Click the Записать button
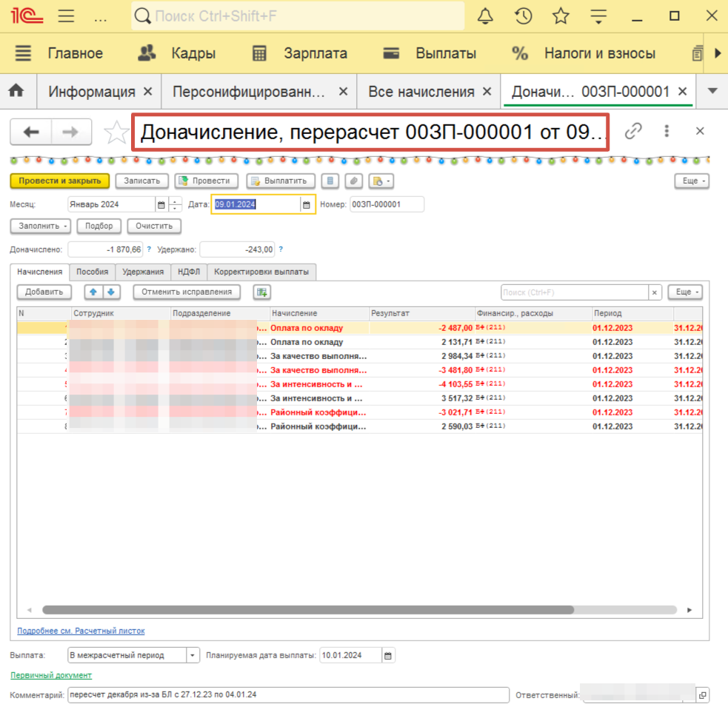Viewport: 728px width, 710px height. (141, 181)
